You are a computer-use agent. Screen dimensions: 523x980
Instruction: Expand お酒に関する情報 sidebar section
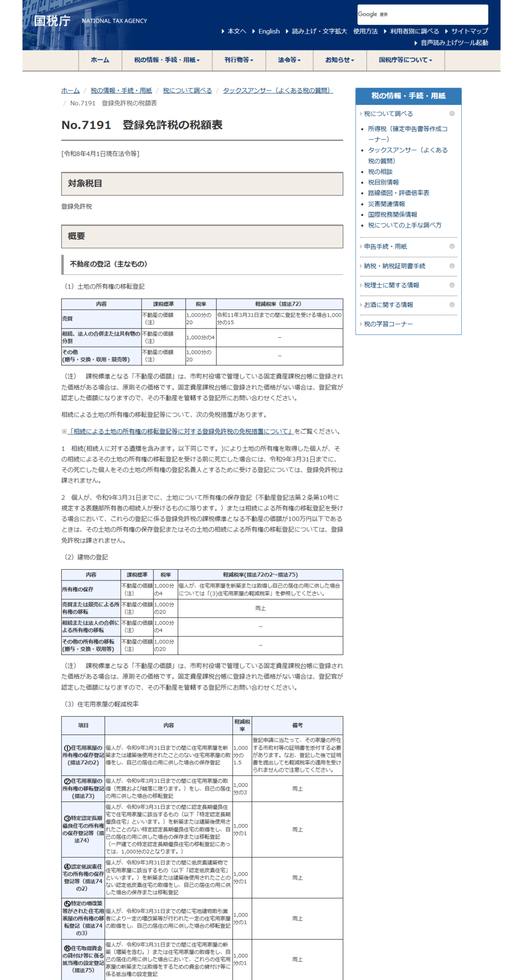389,305
